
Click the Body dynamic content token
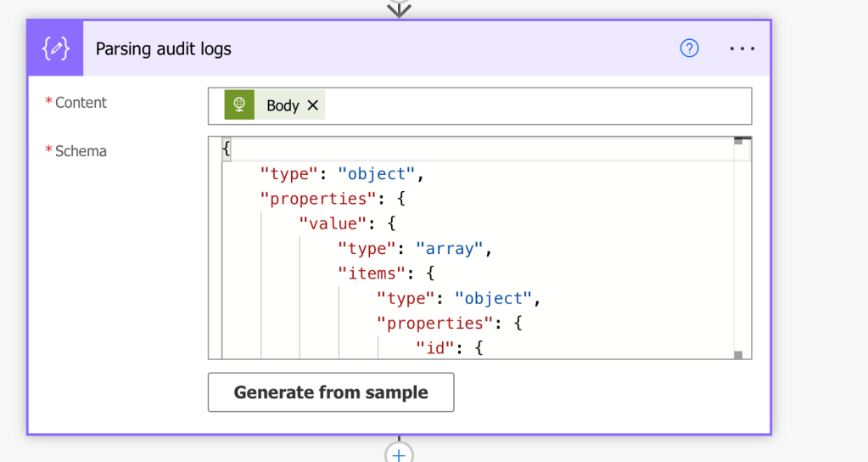(x=283, y=105)
